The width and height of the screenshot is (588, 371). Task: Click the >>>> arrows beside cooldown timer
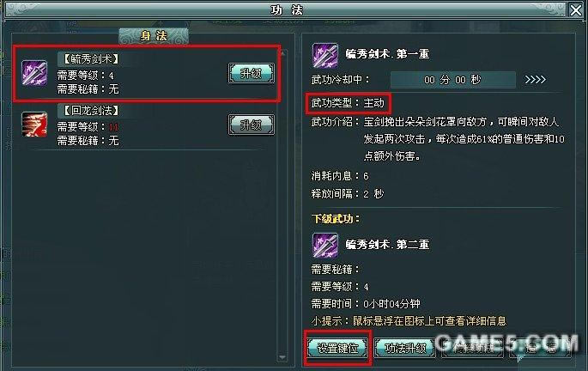pos(535,79)
